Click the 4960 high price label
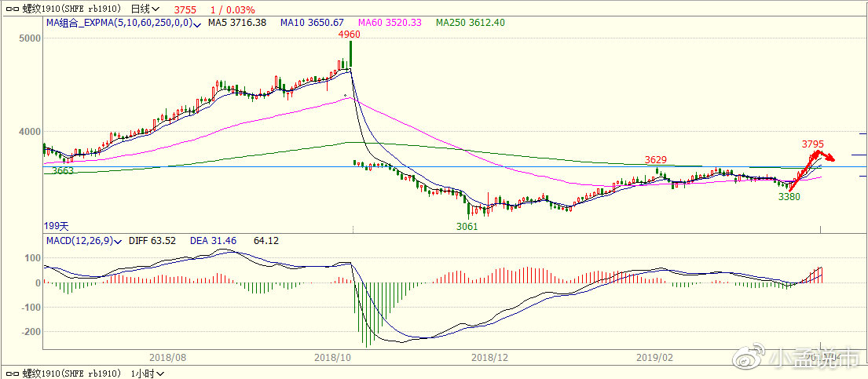868x379 pixels. (350, 35)
